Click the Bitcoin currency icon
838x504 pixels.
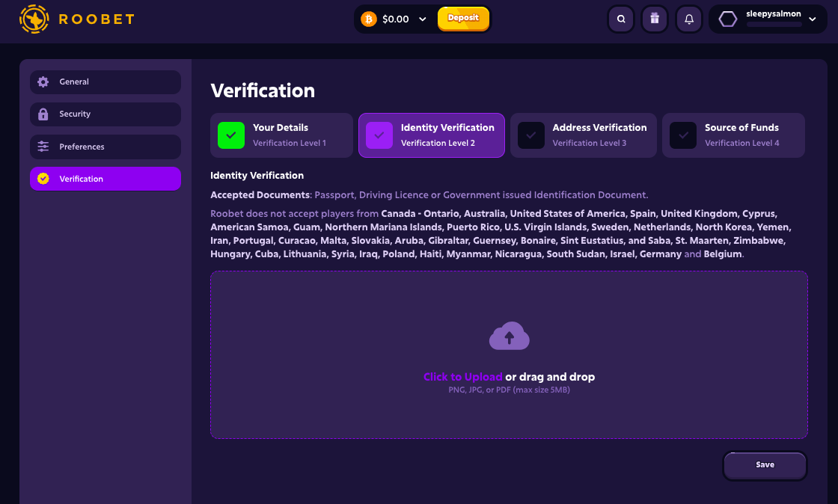click(368, 19)
